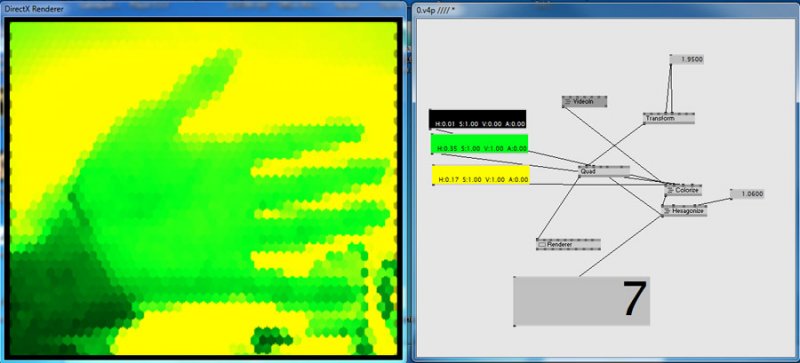Click the large IOBox showing 7
This screenshot has height=363, width=800.
click(582, 301)
